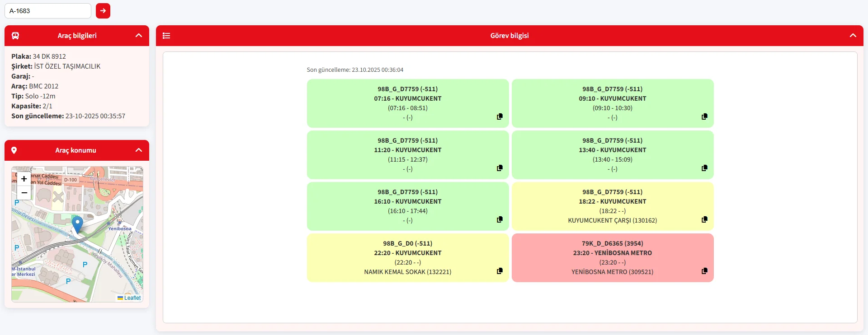Screen dimensions: 868x335
Task: Copy the 07:16 KUYUMCUKENT task card
Action: tap(500, 116)
